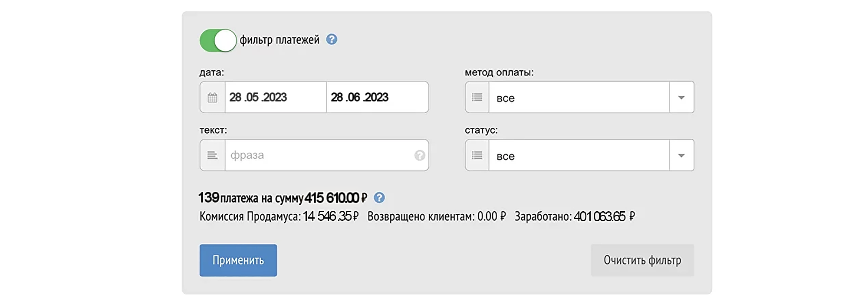Click text lines icon in текст field
This screenshot has height=308, width=868.
[x=212, y=155]
